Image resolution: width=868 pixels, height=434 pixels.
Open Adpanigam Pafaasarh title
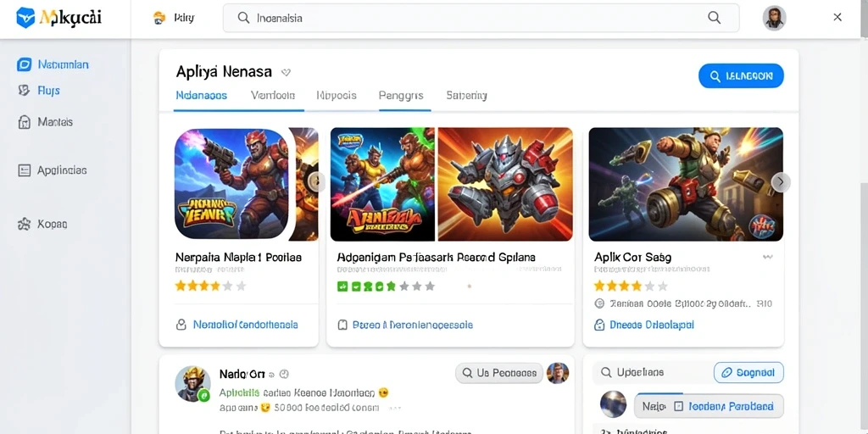pos(436,258)
